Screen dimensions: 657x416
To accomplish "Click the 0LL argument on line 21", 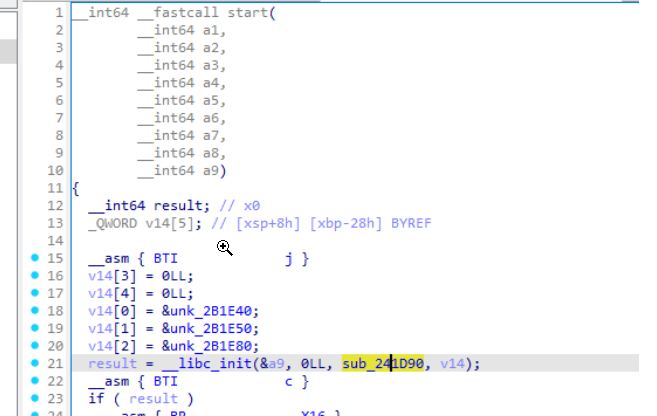I will click(x=313, y=364).
